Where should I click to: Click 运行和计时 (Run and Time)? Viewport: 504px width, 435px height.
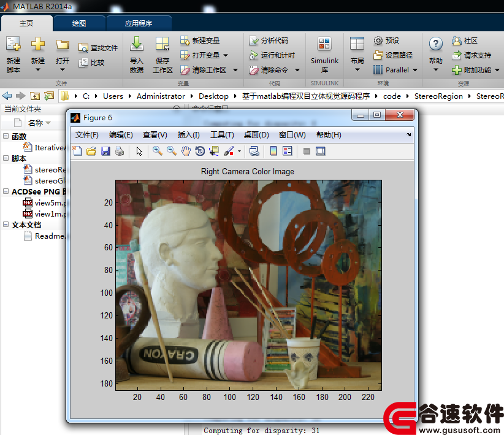pyautogui.click(x=272, y=55)
